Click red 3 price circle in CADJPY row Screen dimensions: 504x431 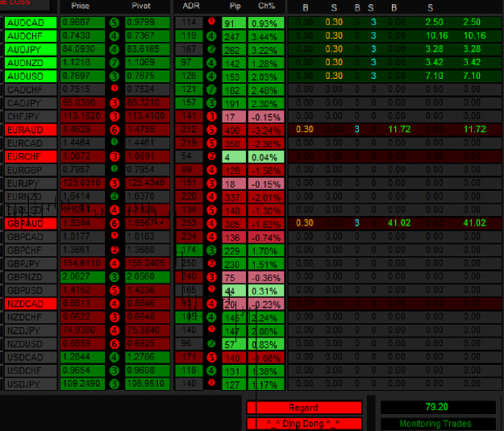[x=115, y=103]
